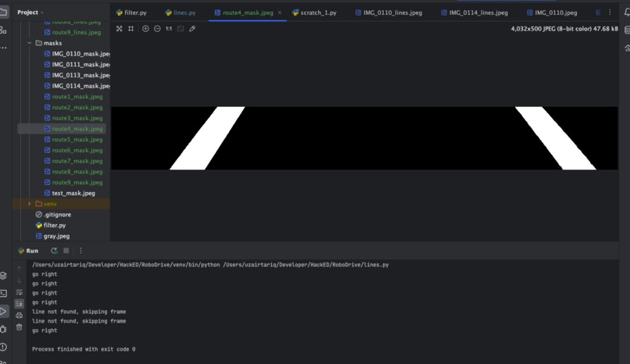Open the Project view dropdown

pyautogui.click(x=30, y=12)
